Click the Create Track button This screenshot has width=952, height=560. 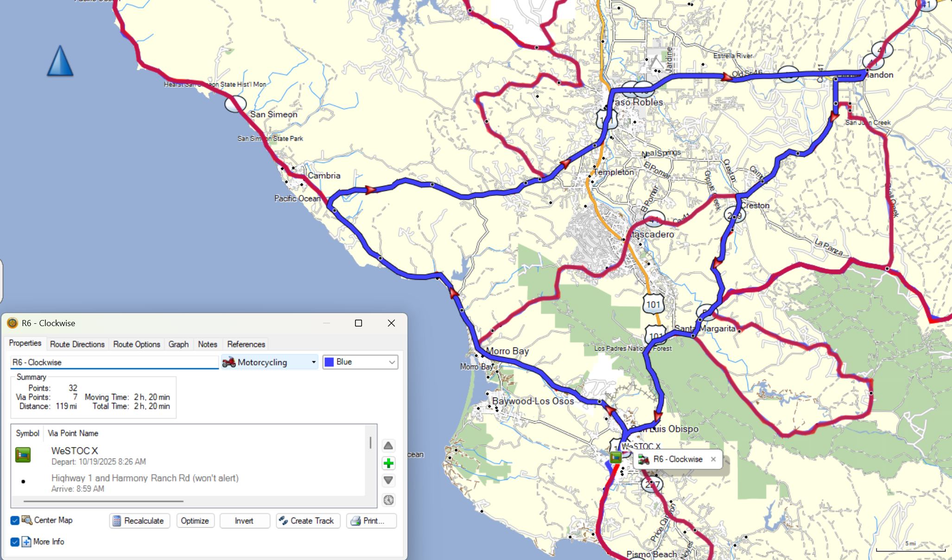pyautogui.click(x=308, y=521)
